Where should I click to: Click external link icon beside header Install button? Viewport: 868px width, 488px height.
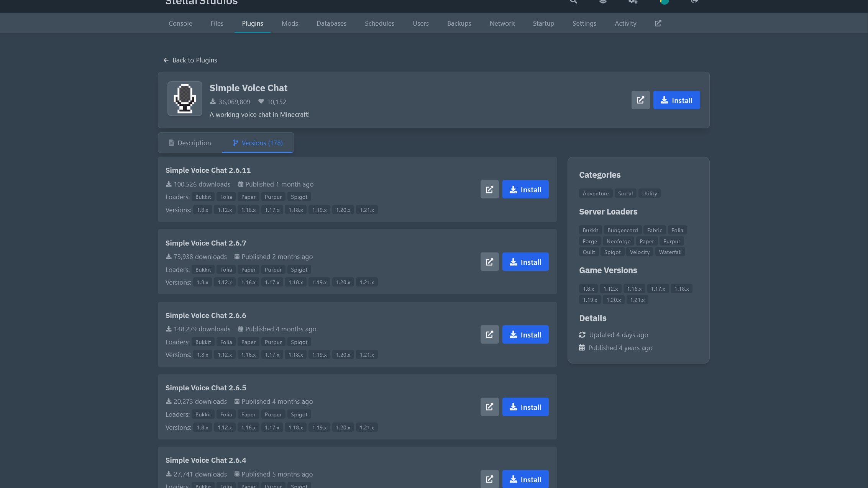point(640,100)
